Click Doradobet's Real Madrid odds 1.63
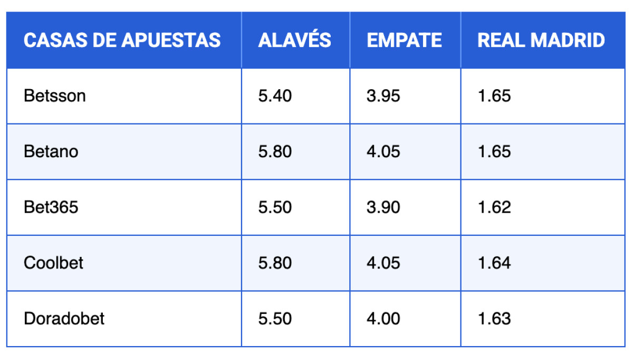Viewport: 633px width, 364px height. pyautogui.click(x=494, y=319)
